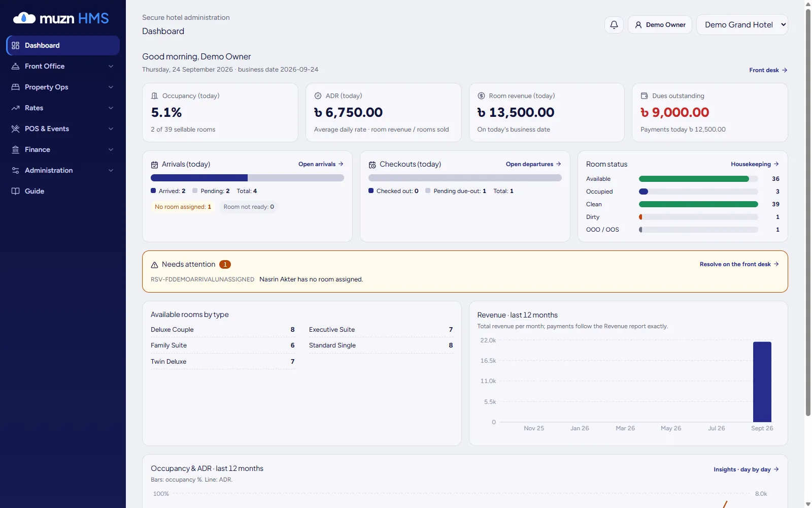Screen dimensions: 812x508
Task: Click the POS & Events utensils icon
Action: [15, 129]
